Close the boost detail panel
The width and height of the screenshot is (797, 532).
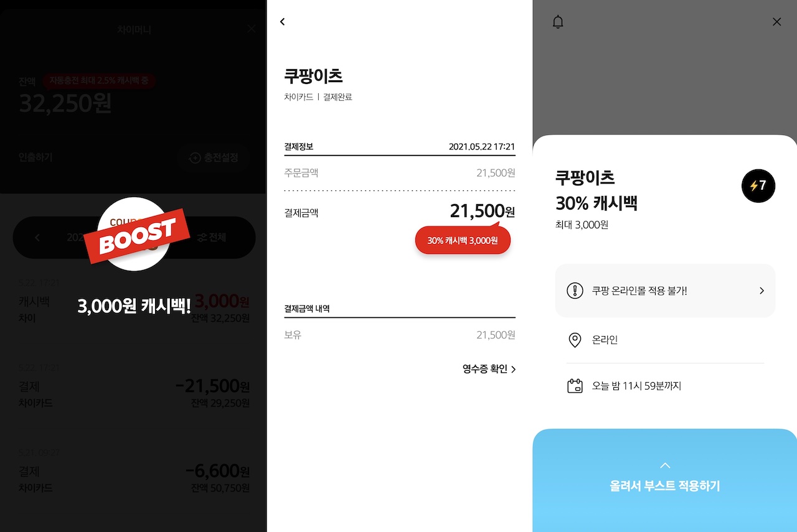click(776, 22)
